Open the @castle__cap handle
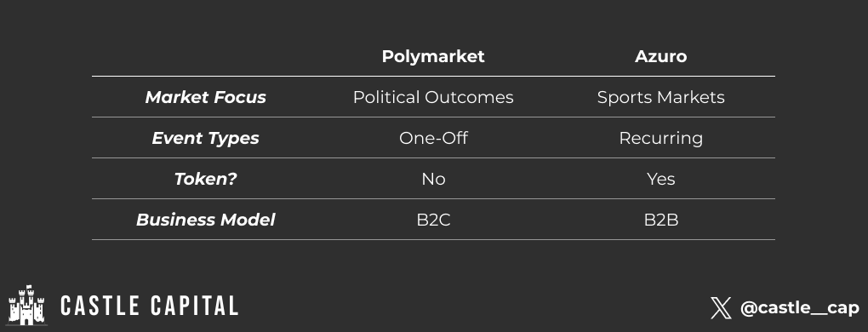Viewport: 868px width, 332px height. point(799,308)
